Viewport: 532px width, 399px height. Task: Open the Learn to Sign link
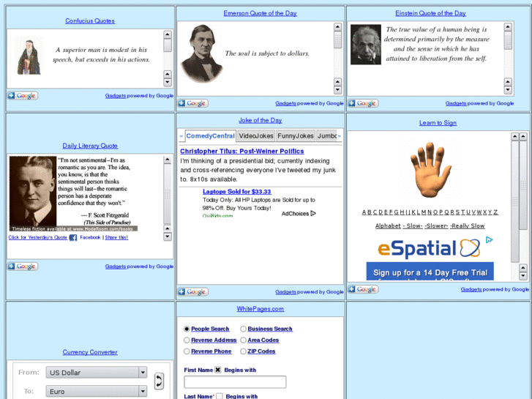438,122
